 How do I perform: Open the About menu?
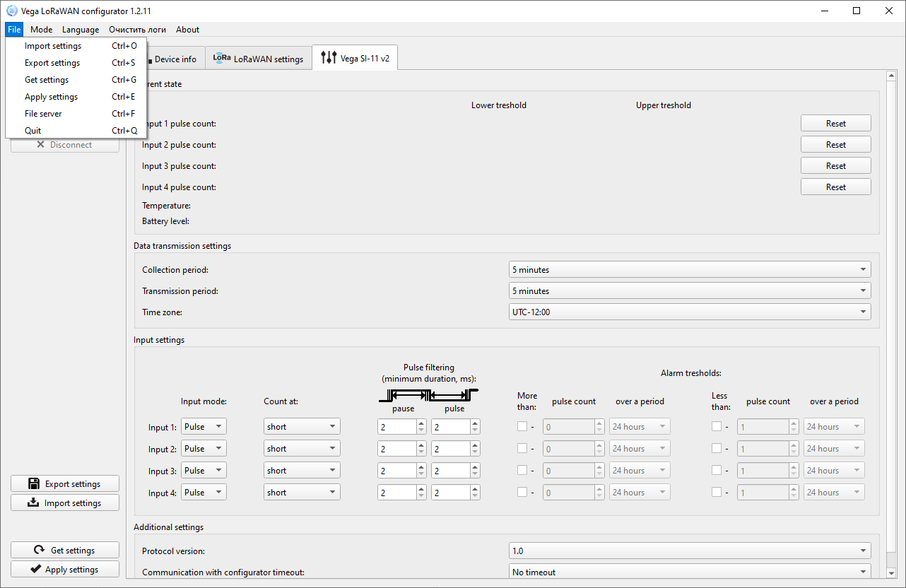pyautogui.click(x=188, y=30)
